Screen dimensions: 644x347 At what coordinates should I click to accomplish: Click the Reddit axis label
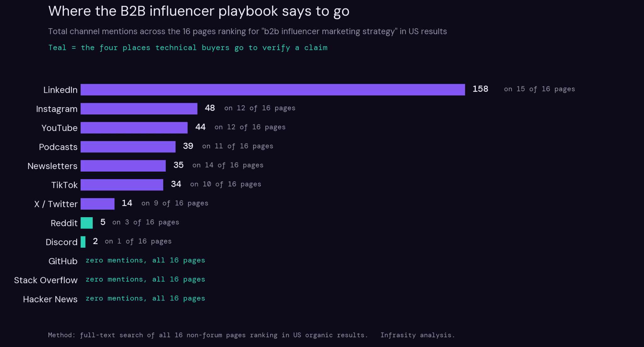tap(64, 223)
